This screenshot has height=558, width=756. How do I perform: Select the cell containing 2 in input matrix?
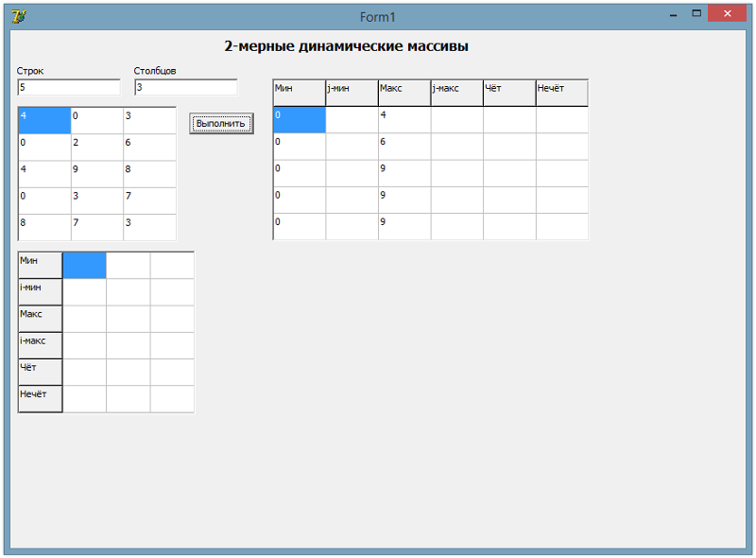[x=96, y=148]
